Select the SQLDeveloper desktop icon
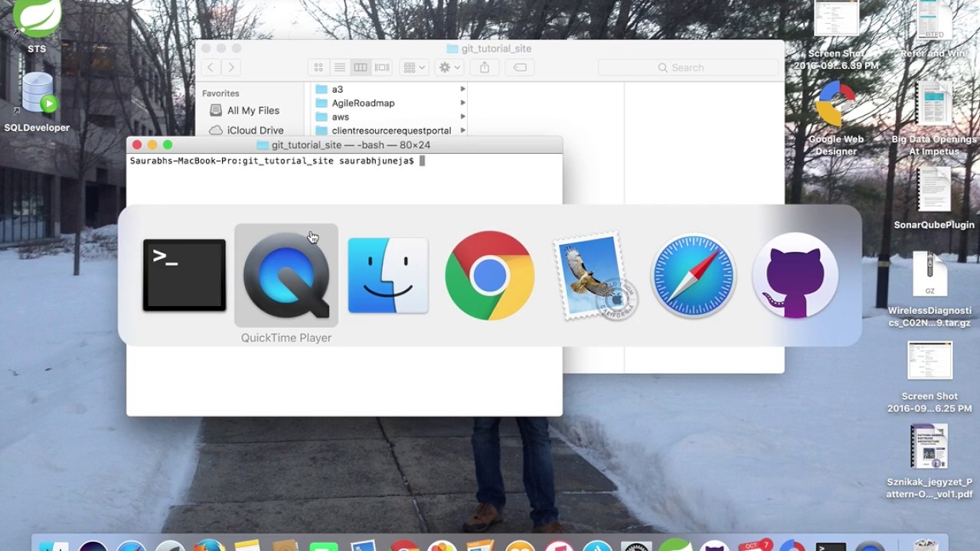 (x=37, y=101)
